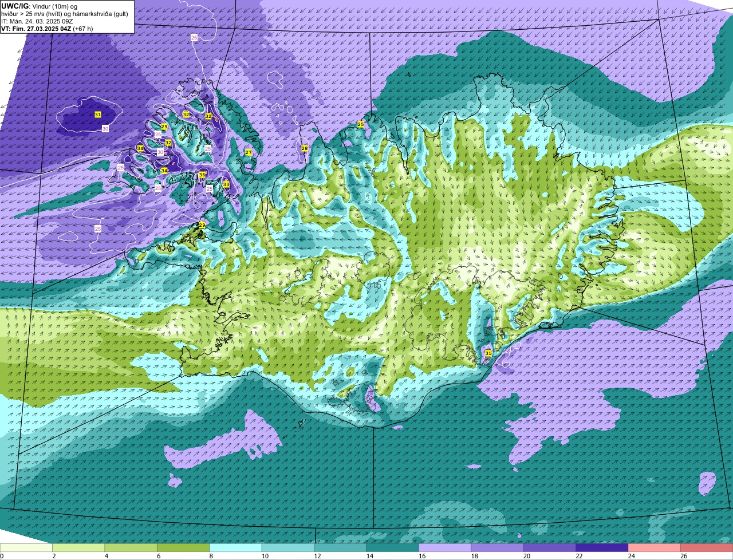Click the yellow 31 label beside white 30
The height and width of the screenshot is (560, 733).
[x=98, y=115]
